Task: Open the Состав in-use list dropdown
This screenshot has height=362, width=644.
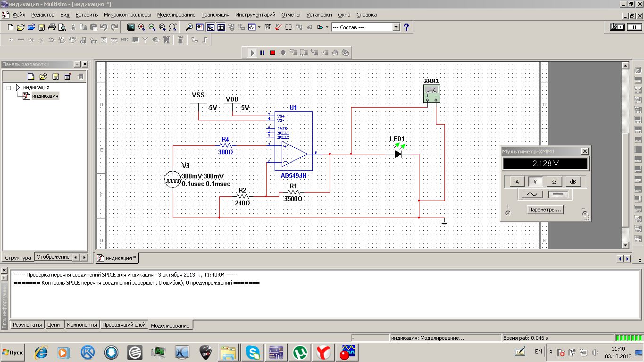Action: pyautogui.click(x=396, y=27)
